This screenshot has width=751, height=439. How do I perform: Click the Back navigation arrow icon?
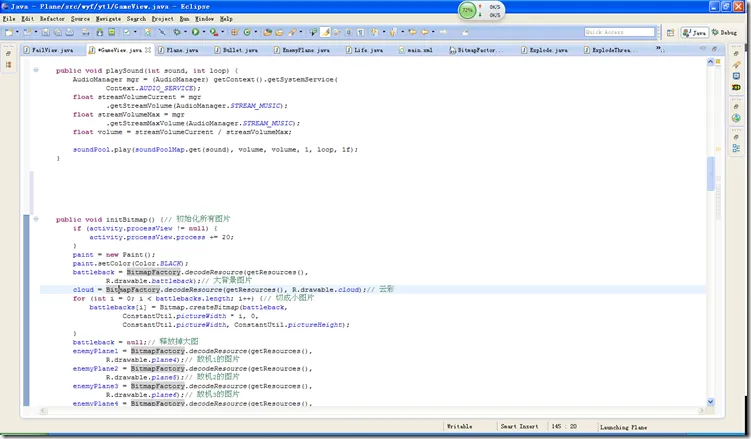(425, 32)
